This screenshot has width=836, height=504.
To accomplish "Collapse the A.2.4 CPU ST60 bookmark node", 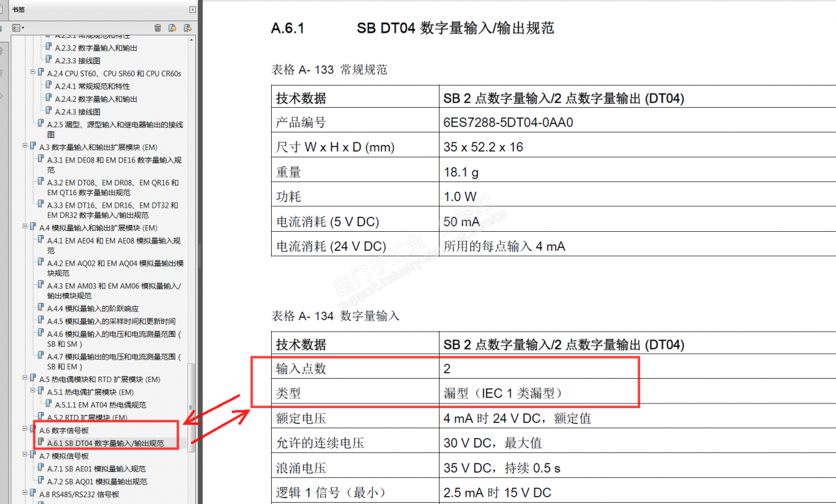I will coord(33,72).
